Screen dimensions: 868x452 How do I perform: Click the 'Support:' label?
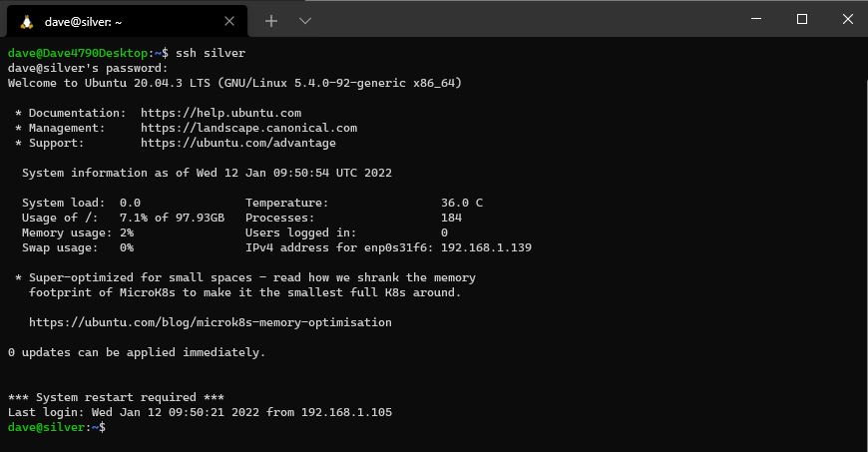click(57, 143)
